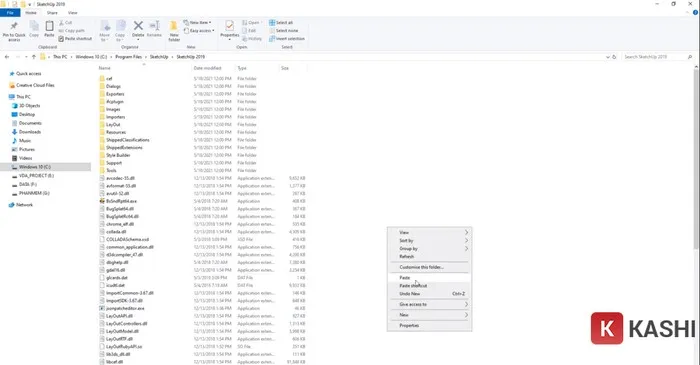Click Program Files in address breadcrumb
The width and height of the screenshot is (700, 365).
point(129,57)
